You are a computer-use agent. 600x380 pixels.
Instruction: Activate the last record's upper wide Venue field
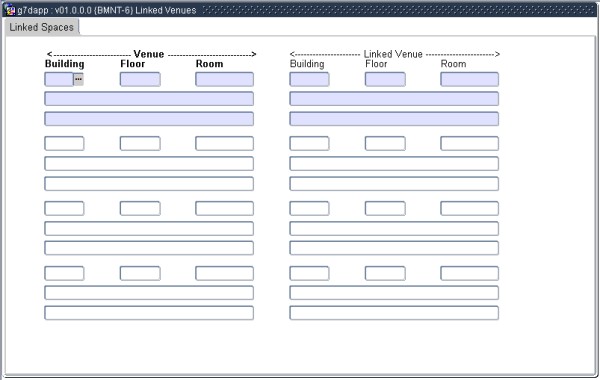point(149,293)
